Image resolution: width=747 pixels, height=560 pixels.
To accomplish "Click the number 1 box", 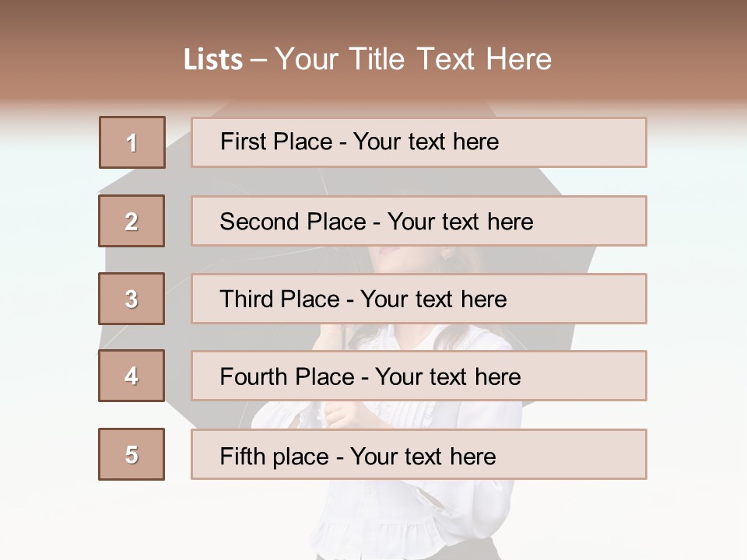I will [x=132, y=142].
